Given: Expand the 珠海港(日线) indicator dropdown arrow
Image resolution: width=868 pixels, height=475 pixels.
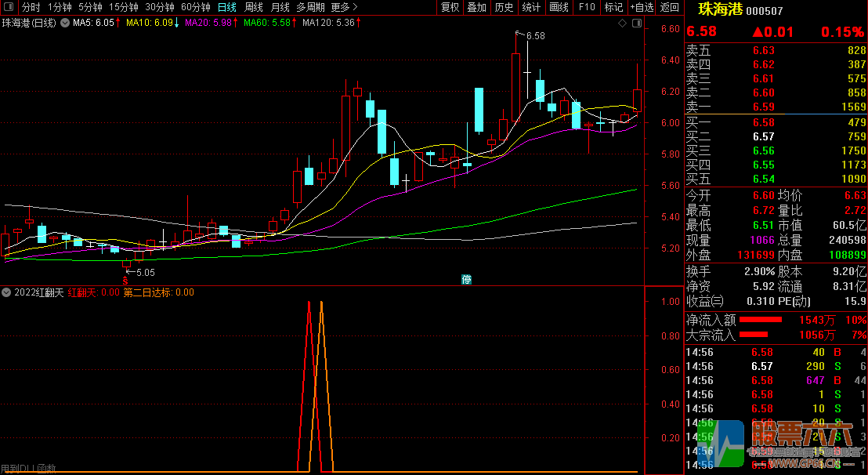Looking at the screenshot, I should pyautogui.click(x=64, y=24).
